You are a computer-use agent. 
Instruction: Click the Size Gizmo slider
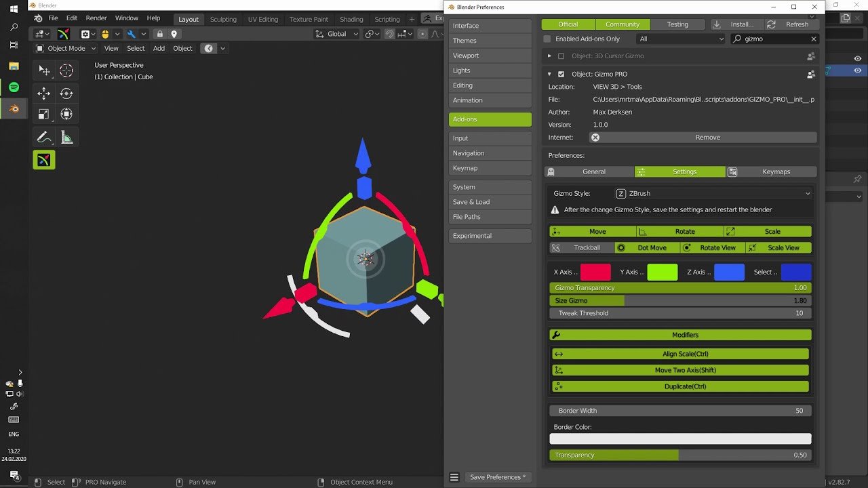[680, 301]
